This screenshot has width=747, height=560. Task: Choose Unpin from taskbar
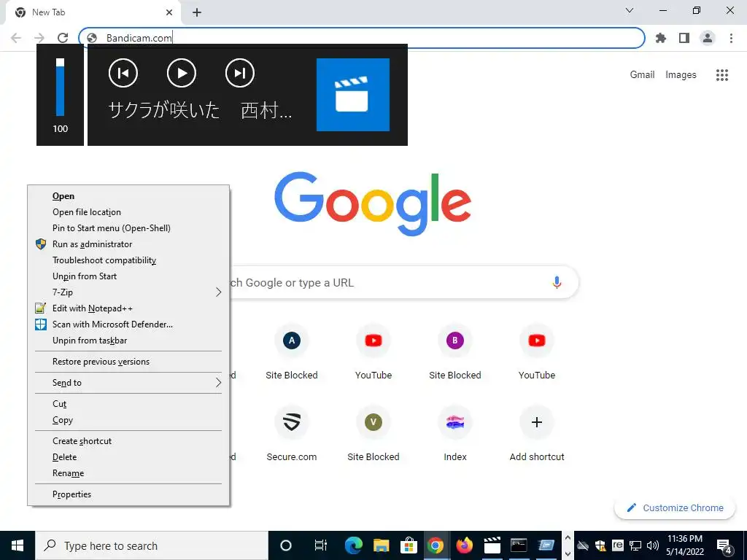(128, 341)
